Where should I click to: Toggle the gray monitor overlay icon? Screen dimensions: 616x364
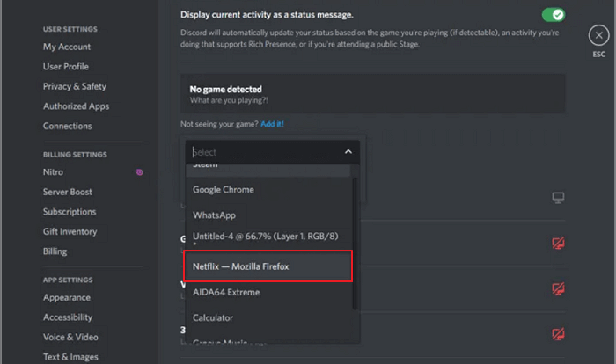557,198
